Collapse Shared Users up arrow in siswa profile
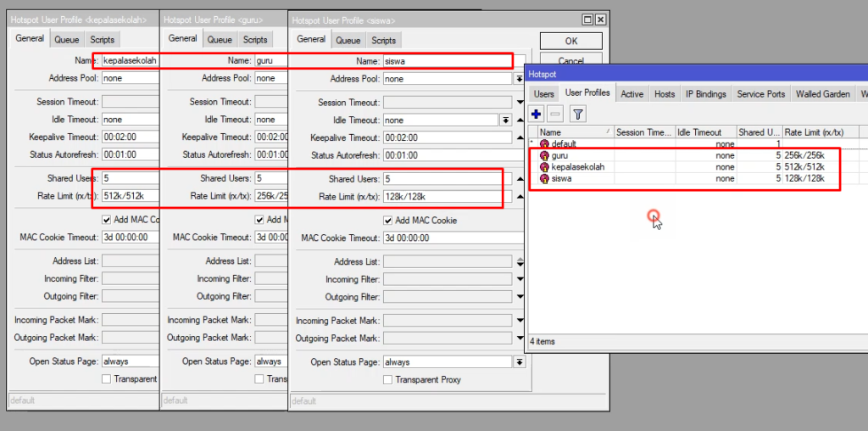 tap(520, 179)
